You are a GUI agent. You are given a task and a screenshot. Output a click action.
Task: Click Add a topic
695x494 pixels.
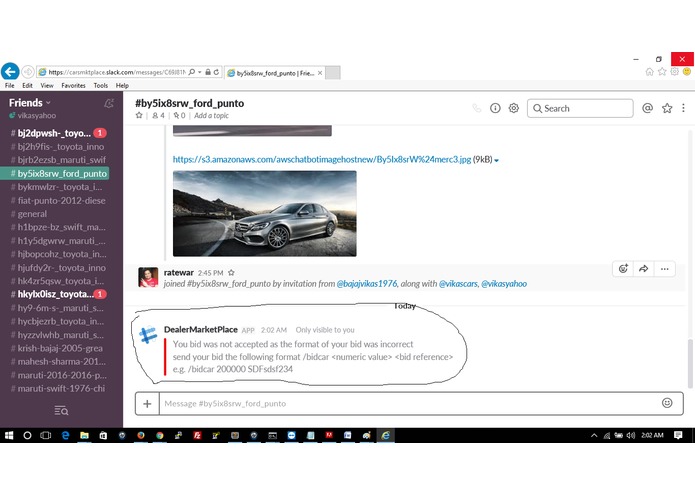(211, 116)
